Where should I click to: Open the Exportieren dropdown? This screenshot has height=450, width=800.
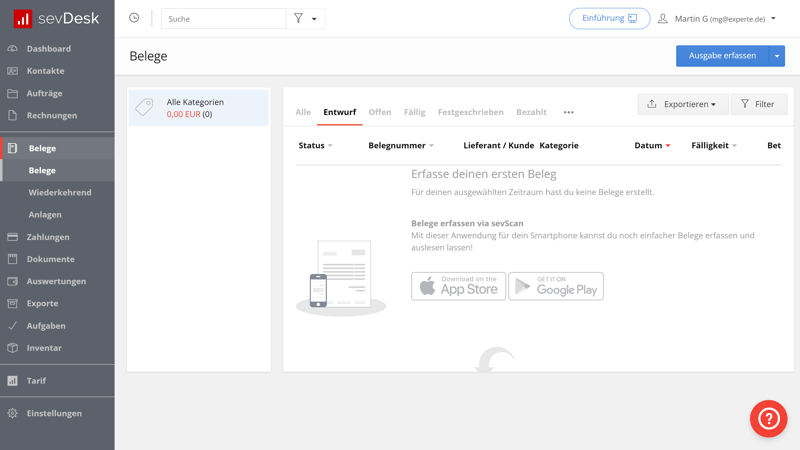pyautogui.click(x=683, y=104)
